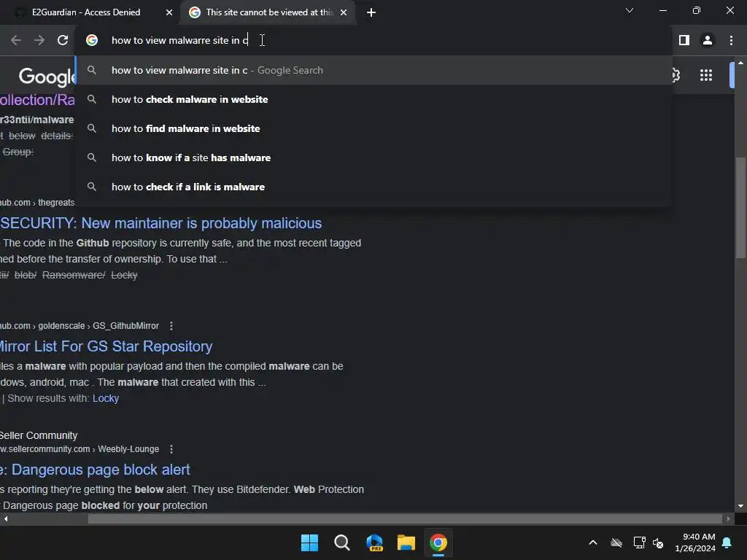This screenshot has width=747, height=560.
Task: Click the 'Locky' show results link
Action: [105, 399]
